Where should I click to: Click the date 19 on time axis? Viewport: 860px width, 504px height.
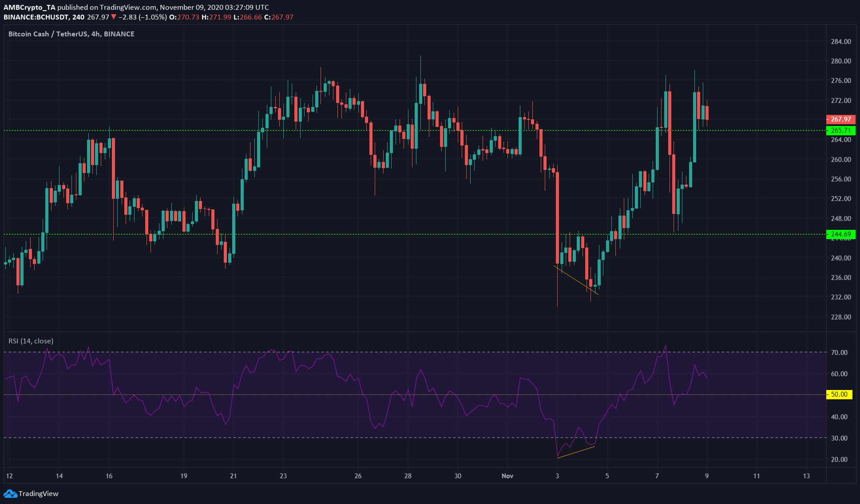tap(184, 476)
